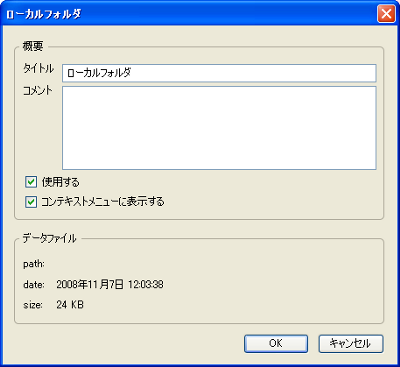Focus the コメント multiline text area

pos(219,128)
